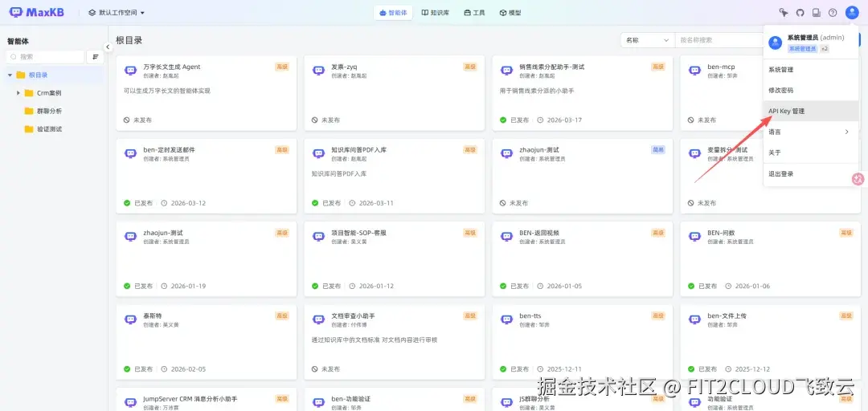
Task: Click robot icon of ben-tts card
Action: 506,319
